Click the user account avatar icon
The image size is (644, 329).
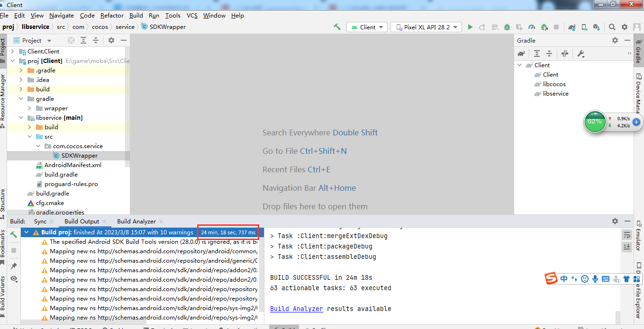tap(637, 27)
